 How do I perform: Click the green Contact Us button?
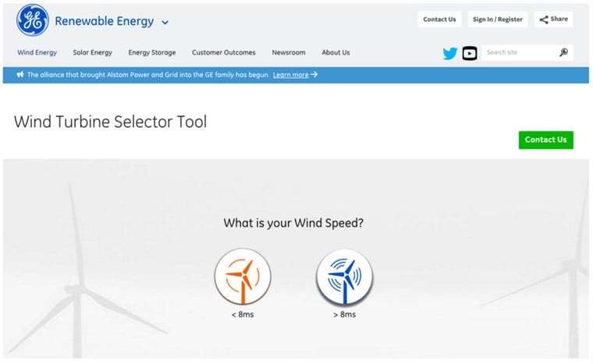point(545,140)
